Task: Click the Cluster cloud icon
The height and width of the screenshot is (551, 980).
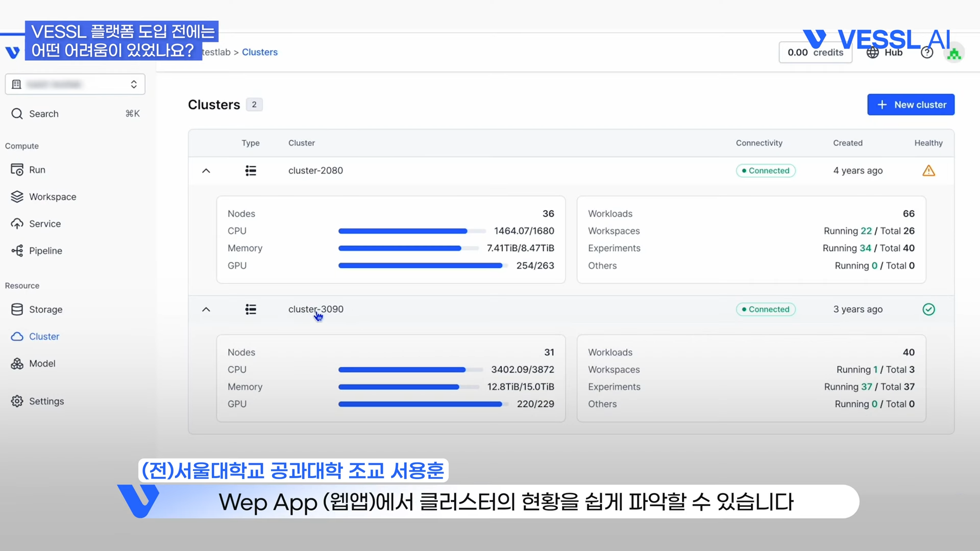Action: (x=17, y=336)
